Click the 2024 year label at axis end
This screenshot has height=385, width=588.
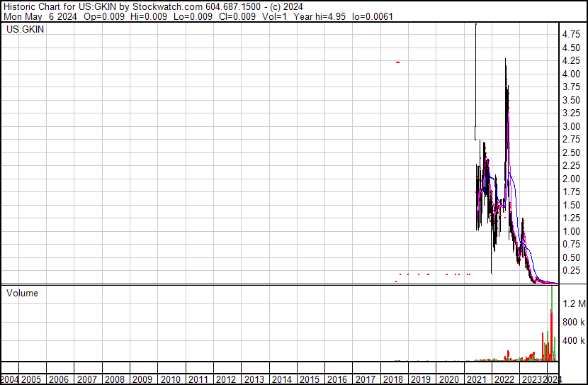554,379
